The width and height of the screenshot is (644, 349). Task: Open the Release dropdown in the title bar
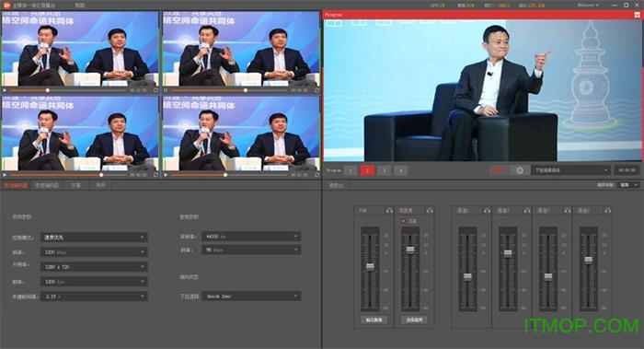point(588,6)
